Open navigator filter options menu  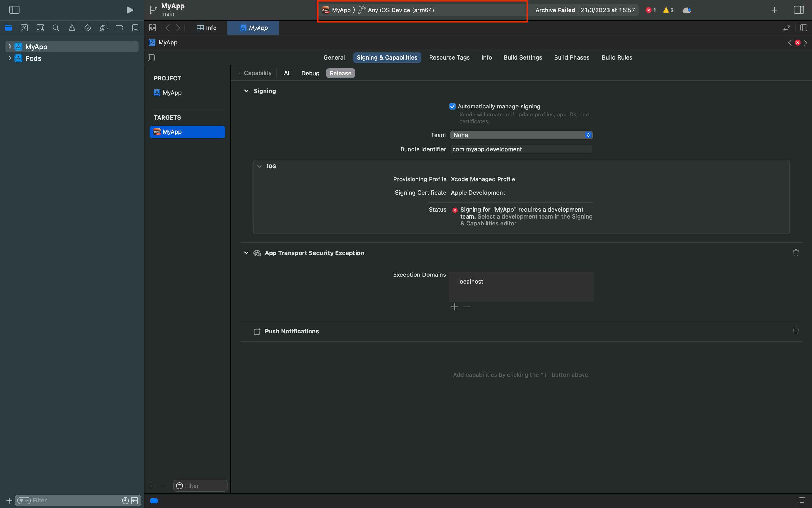click(x=24, y=501)
